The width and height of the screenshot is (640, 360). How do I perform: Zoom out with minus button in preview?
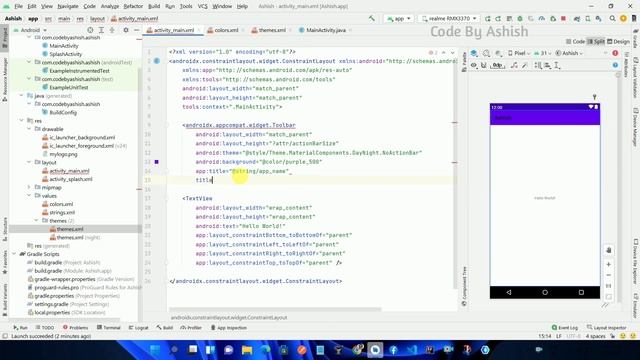608,275
